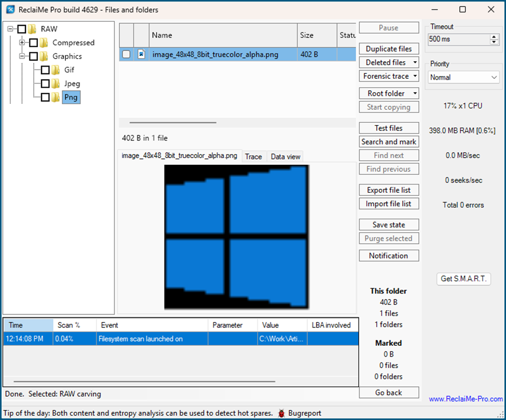The image size is (506, 420).
Task: Click the Scan % column header
Action: click(x=75, y=325)
